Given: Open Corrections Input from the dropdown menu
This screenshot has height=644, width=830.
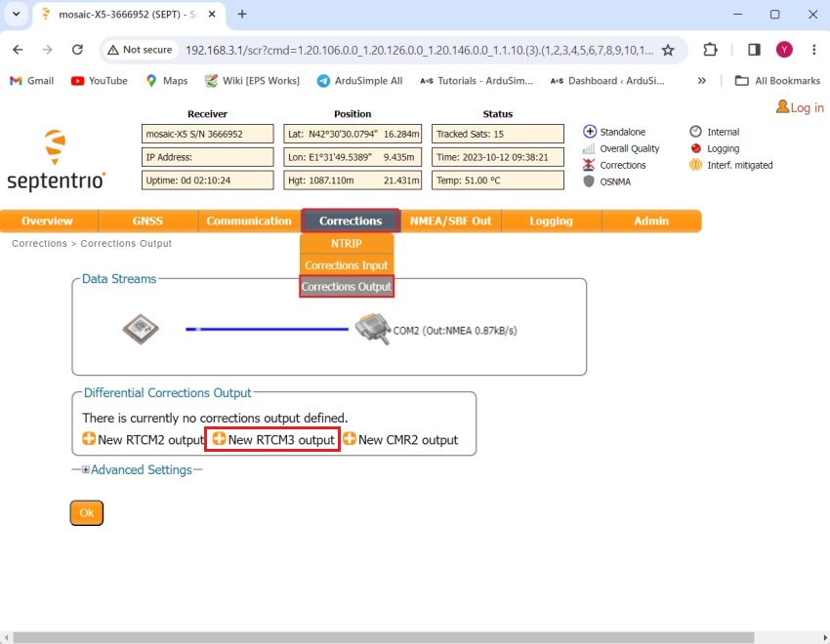Looking at the screenshot, I should (346, 264).
